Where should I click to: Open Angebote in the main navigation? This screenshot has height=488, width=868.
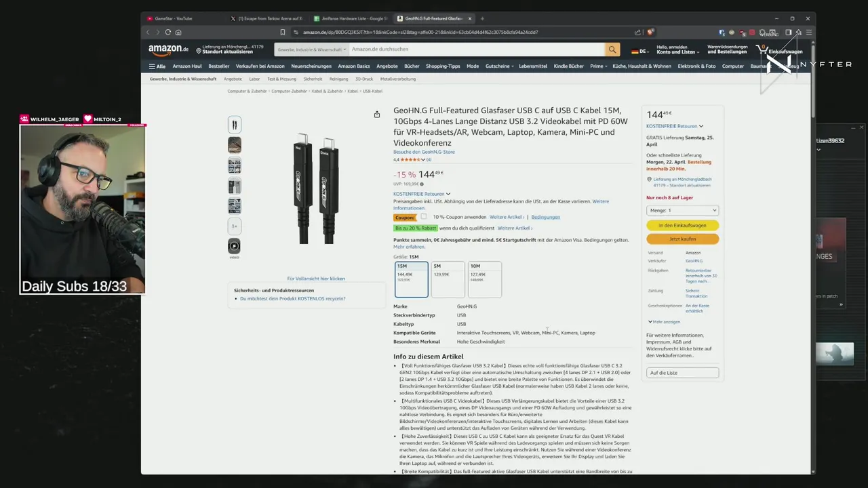tap(387, 66)
